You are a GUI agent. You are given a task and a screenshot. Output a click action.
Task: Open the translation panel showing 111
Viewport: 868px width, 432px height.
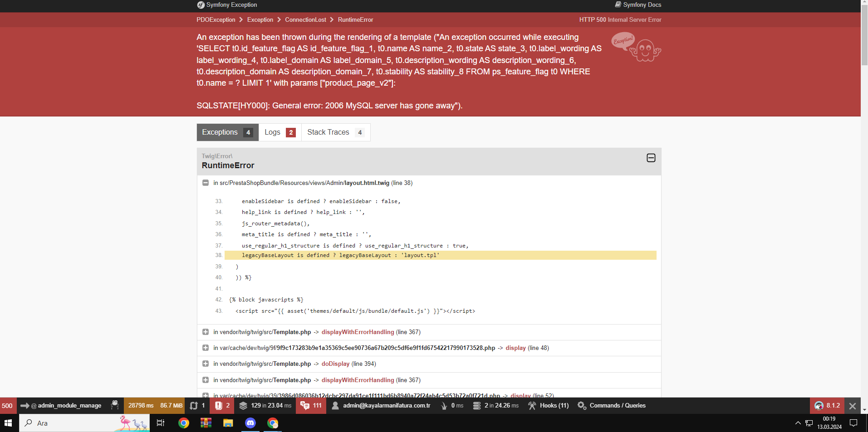(x=311, y=406)
